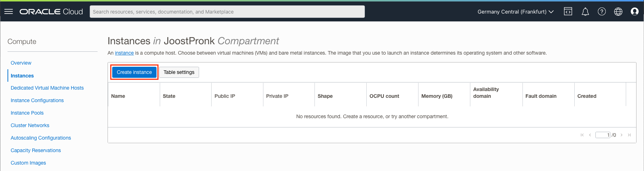Go to the previous page arrow

(590, 135)
